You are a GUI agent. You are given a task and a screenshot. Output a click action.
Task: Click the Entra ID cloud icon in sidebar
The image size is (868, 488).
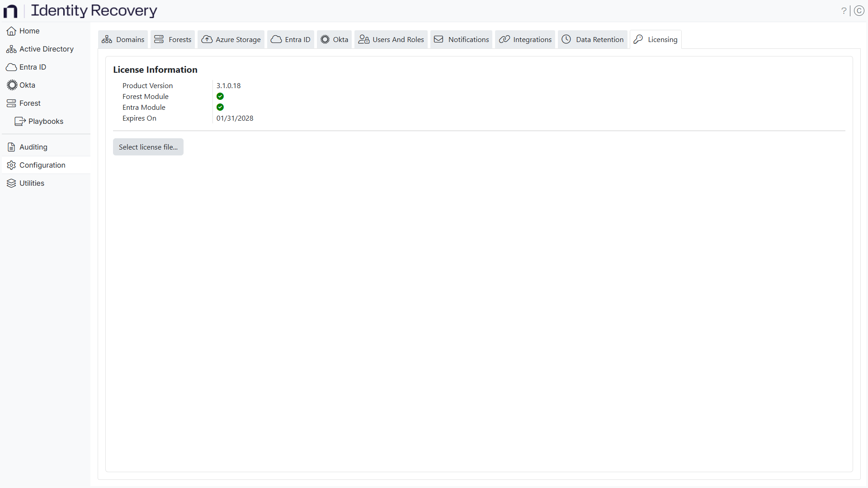(11, 67)
